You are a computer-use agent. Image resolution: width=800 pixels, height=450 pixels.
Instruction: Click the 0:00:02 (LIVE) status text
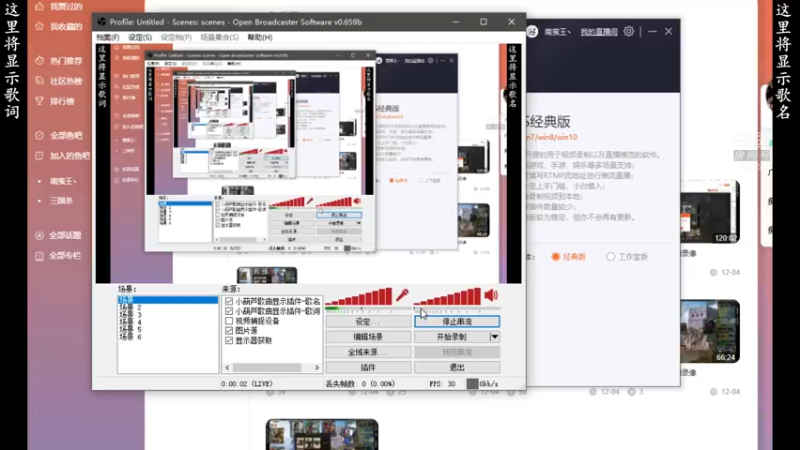click(247, 384)
